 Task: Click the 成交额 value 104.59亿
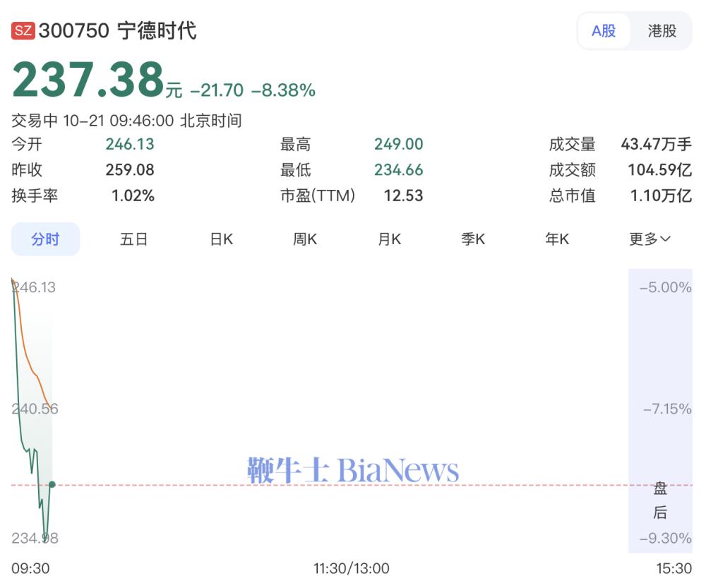point(659,169)
